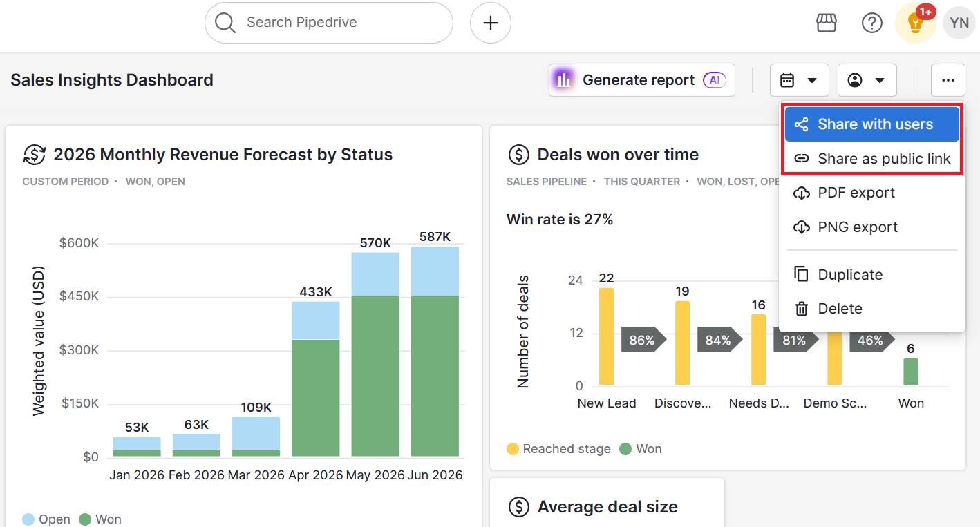Click Win rate is 27% text
The image size is (980, 527).
pos(560,220)
